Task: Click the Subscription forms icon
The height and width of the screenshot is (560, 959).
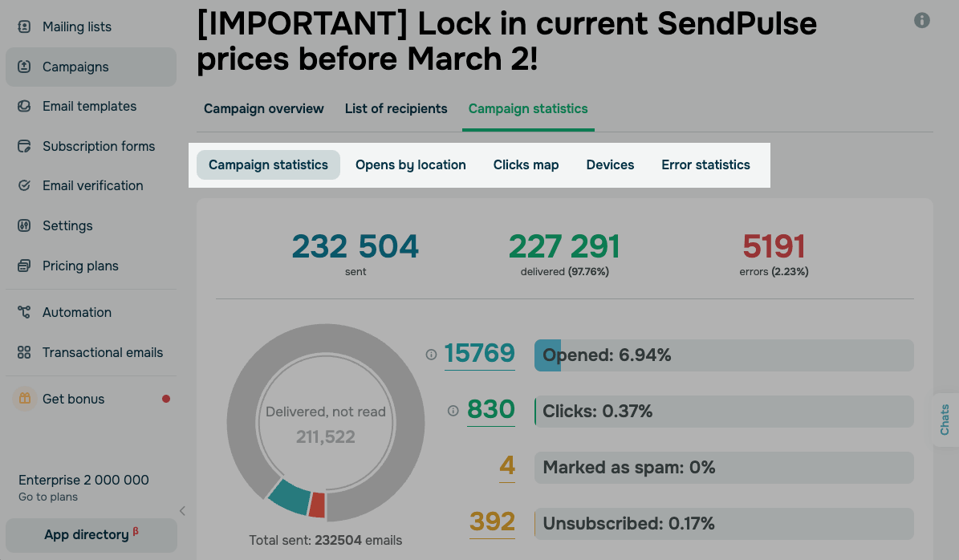Action: pos(24,146)
